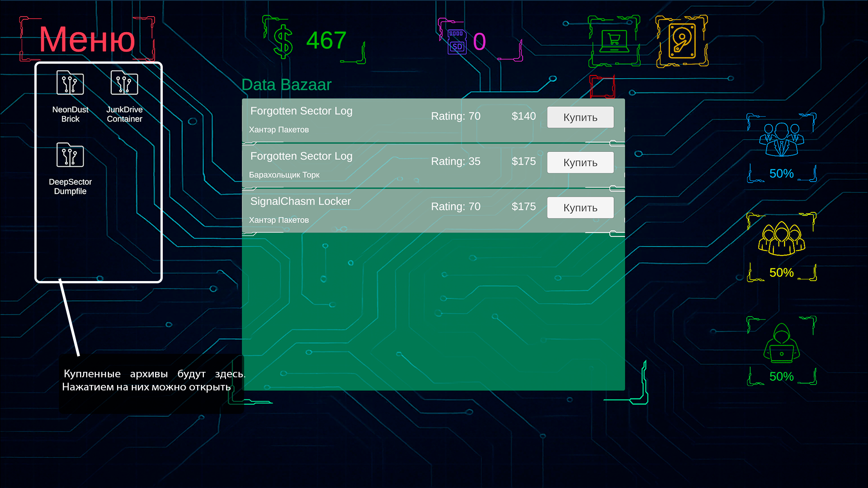Screen dimensions: 868x488
Task: Select the blue business team icon
Action: point(781,139)
